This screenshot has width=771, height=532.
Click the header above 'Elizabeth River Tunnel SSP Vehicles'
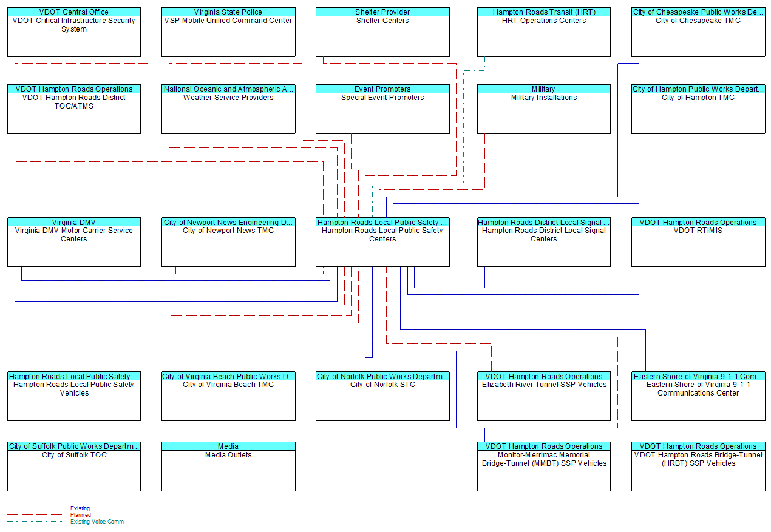pyautogui.click(x=544, y=376)
